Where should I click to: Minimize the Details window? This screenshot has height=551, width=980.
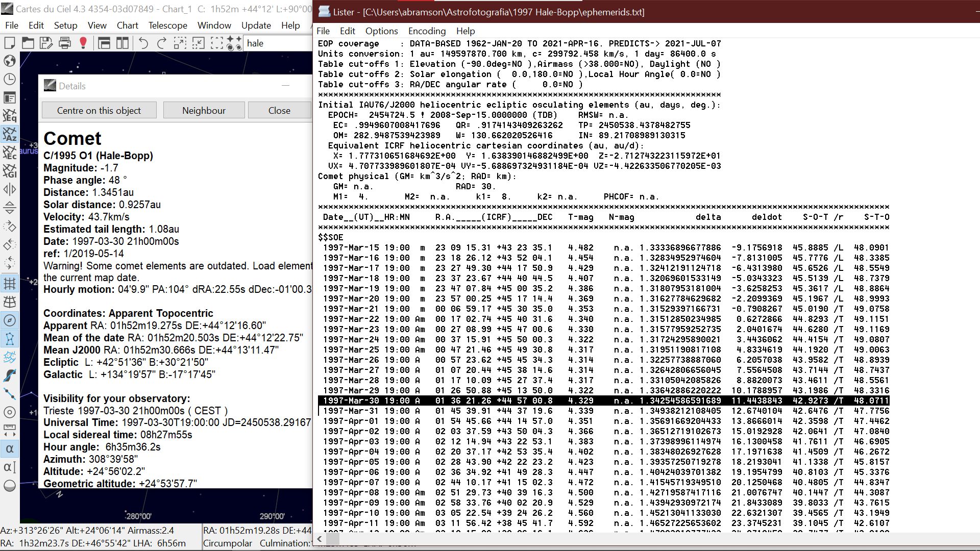286,86
